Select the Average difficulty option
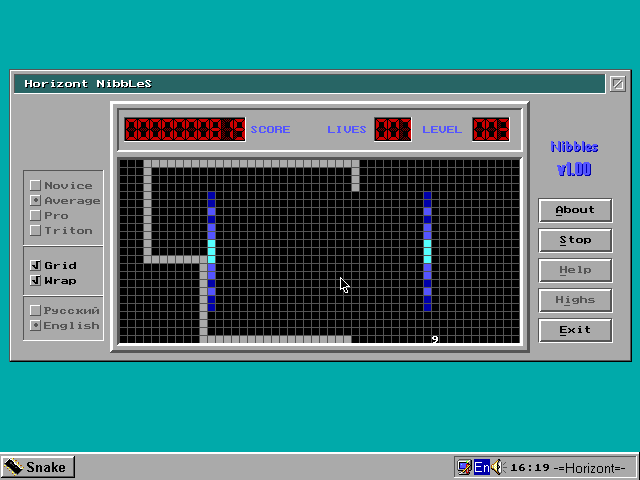This screenshot has width=640, height=480. point(36,200)
